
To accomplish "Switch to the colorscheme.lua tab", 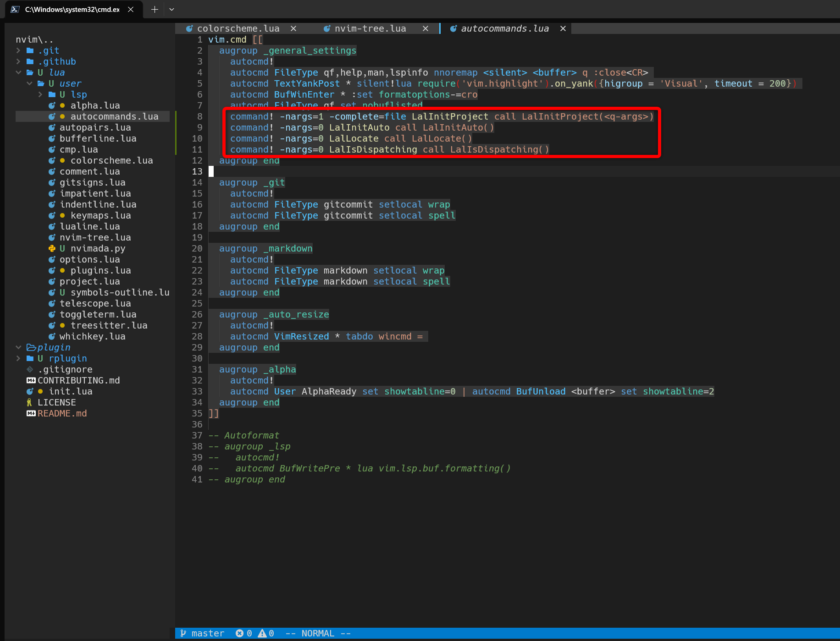I will [x=238, y=28].
